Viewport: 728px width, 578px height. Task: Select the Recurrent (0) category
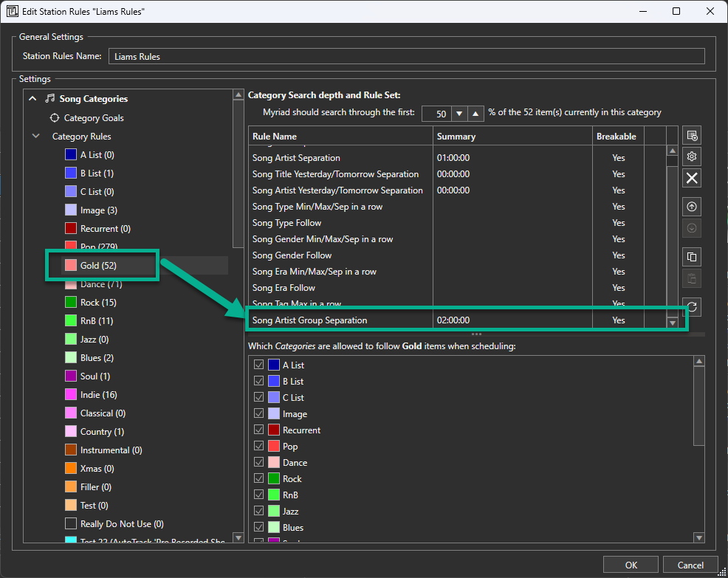coord(106,229)
